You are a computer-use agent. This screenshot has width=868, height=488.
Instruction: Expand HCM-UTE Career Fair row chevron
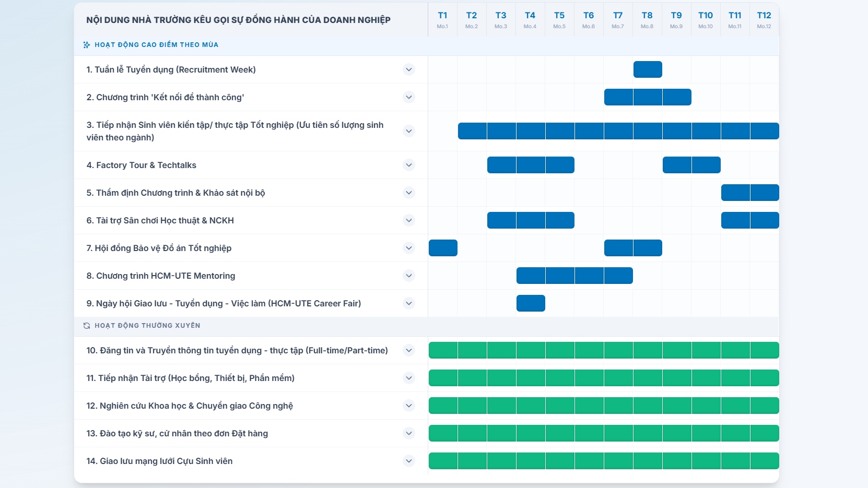pos(409,303)
